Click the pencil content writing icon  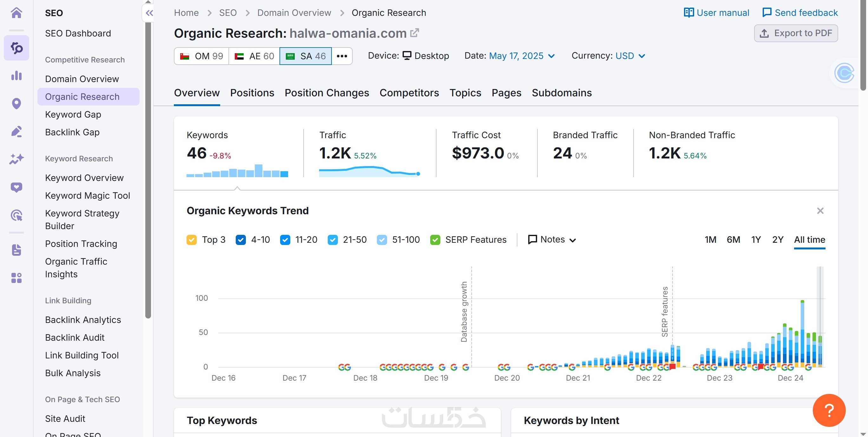coord(16,131)
